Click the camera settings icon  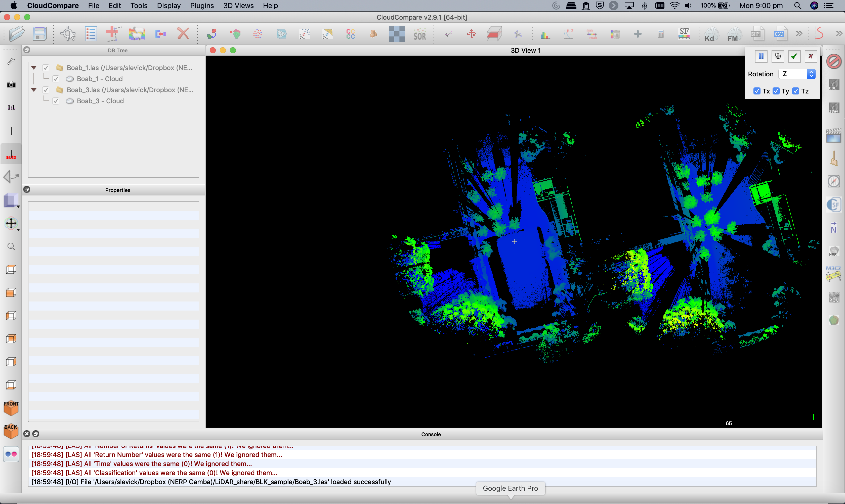(x=11, y=84)
